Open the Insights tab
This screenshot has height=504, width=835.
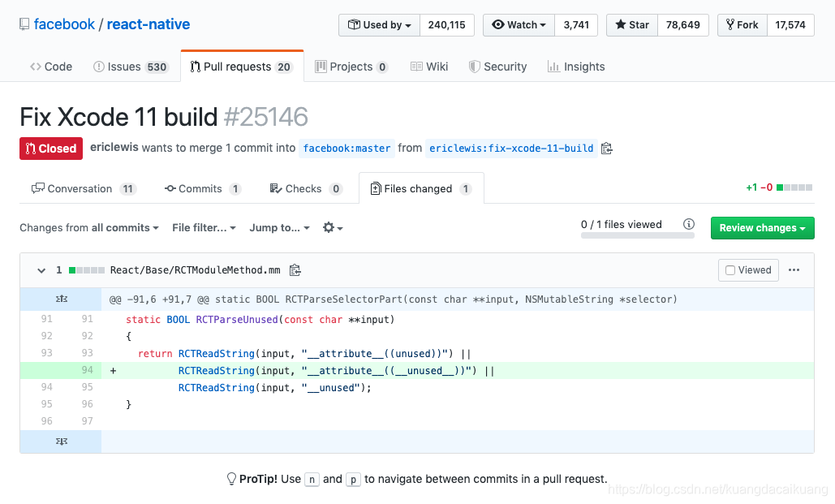point(576,67)
